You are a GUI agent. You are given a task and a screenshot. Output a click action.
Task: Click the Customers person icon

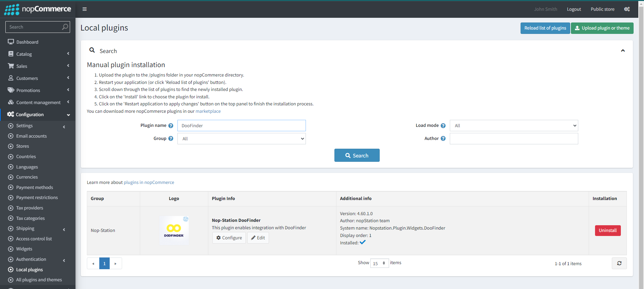[11, 78]
